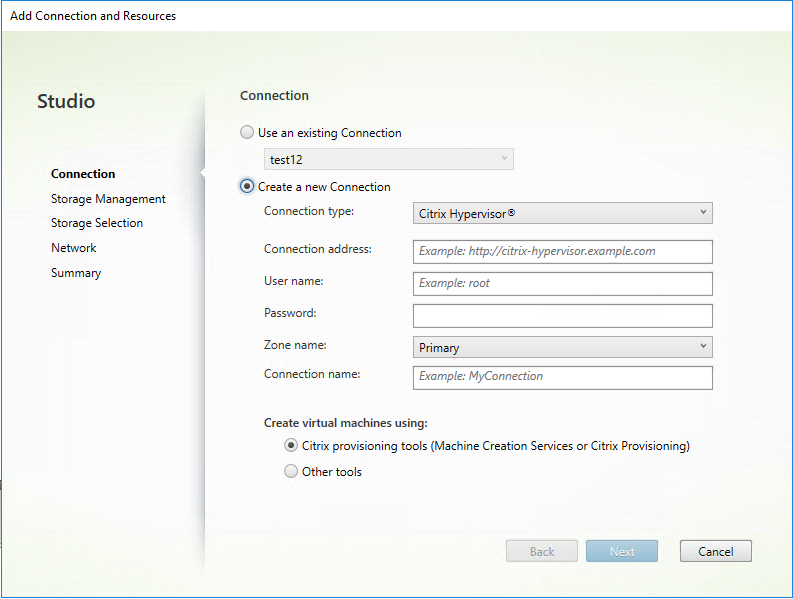The width and height of the screenshot is (793, 599).
Task: Click the Connection address input field
Action: click(562, 252)
